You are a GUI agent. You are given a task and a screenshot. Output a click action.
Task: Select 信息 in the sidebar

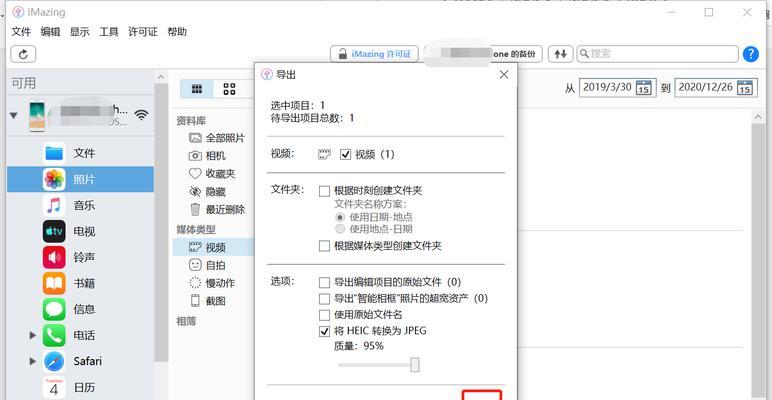click(x=80, y=309)
